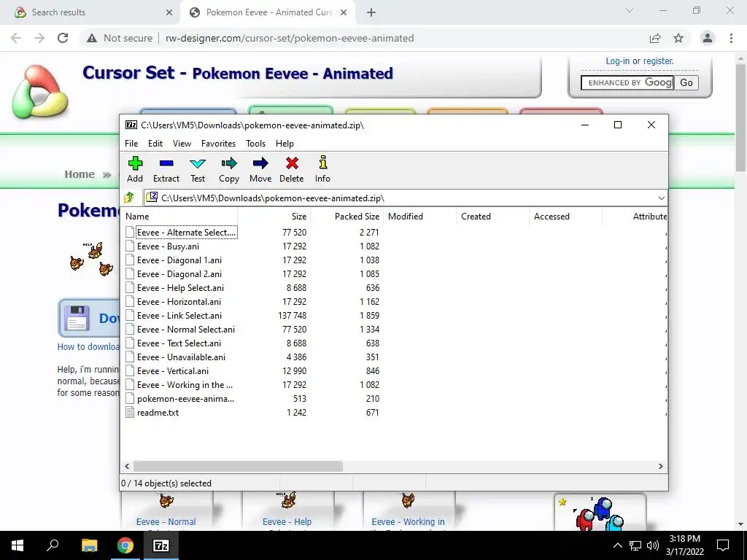Click the scroll right arrow in 7-Zip
This screenshot has width=747, height=560.
pyautogui.click(x=660, y=466)
